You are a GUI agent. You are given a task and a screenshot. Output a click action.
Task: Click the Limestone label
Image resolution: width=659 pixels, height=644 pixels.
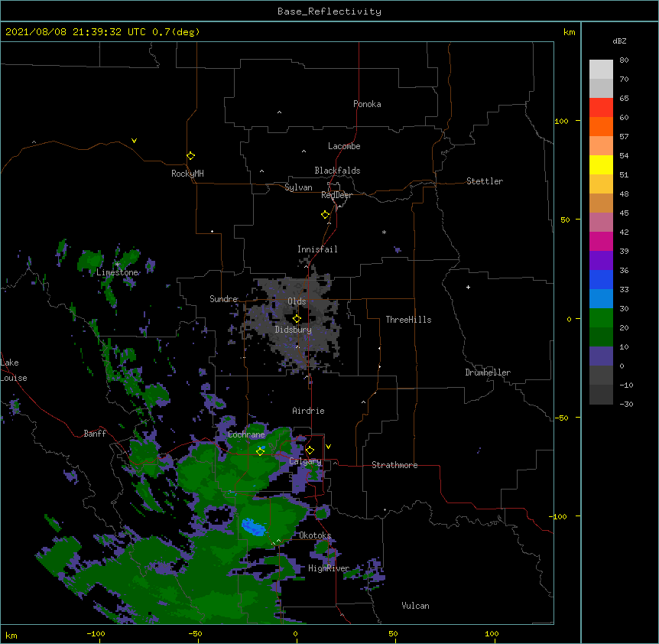[117, 272]
